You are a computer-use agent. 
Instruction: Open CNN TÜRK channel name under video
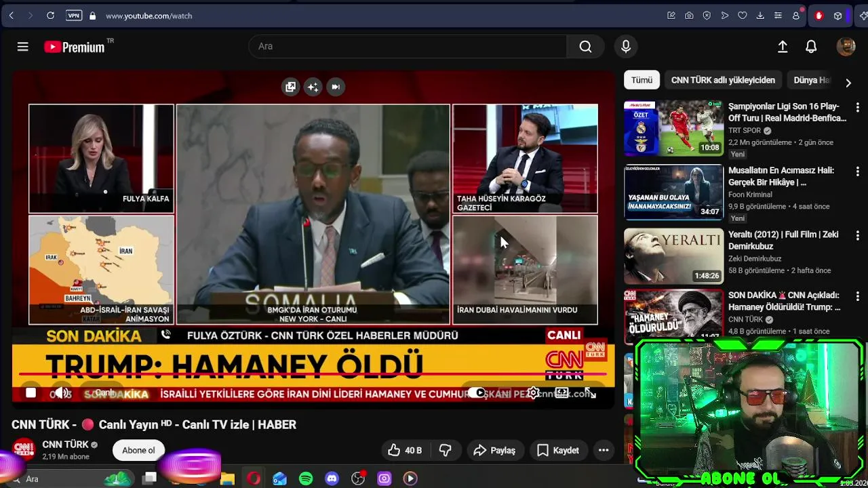click(65, 445)
